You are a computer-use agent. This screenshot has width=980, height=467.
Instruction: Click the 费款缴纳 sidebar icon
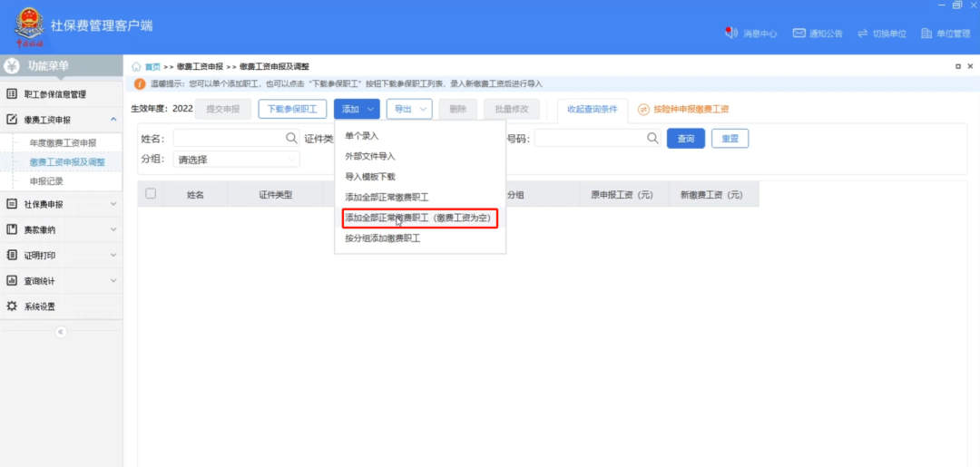pos(11,229)
